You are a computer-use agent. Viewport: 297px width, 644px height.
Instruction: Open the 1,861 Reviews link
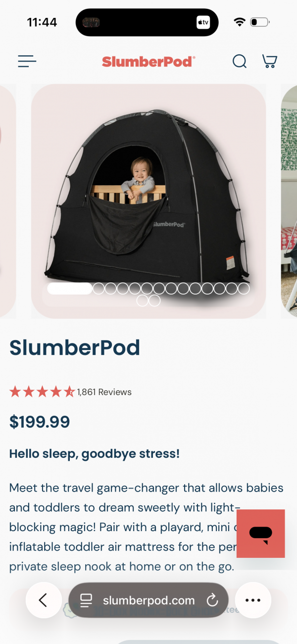104,392
